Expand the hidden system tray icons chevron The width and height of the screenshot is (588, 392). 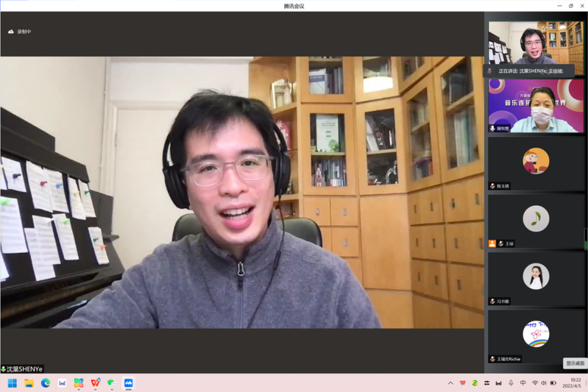[x=450, y=383]
